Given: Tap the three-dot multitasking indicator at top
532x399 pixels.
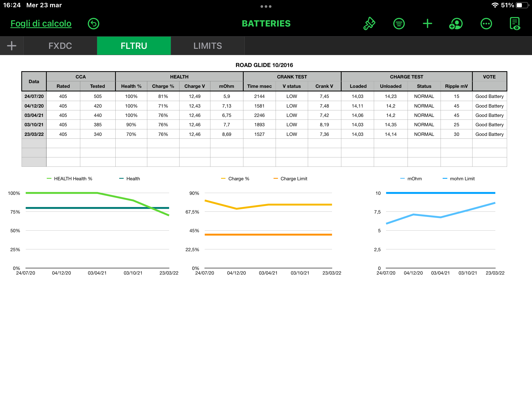Looking at the screenshot, I should [x=266, y=6].
